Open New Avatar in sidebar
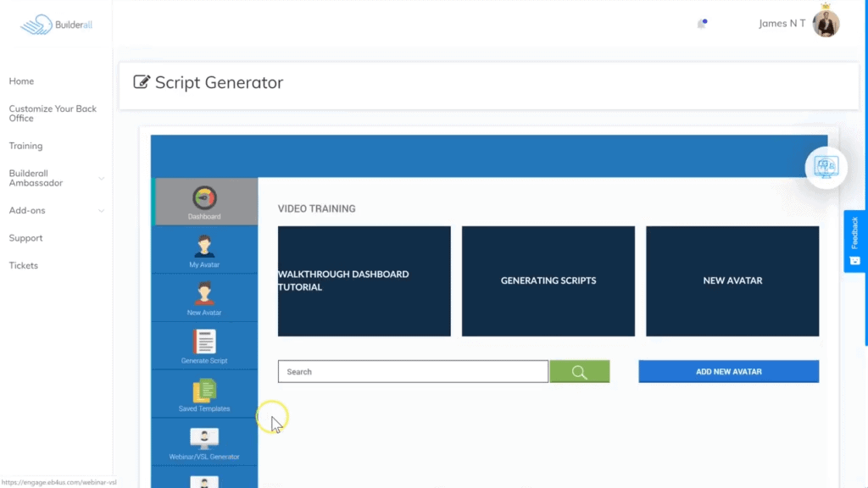 [x=204, y=298]
